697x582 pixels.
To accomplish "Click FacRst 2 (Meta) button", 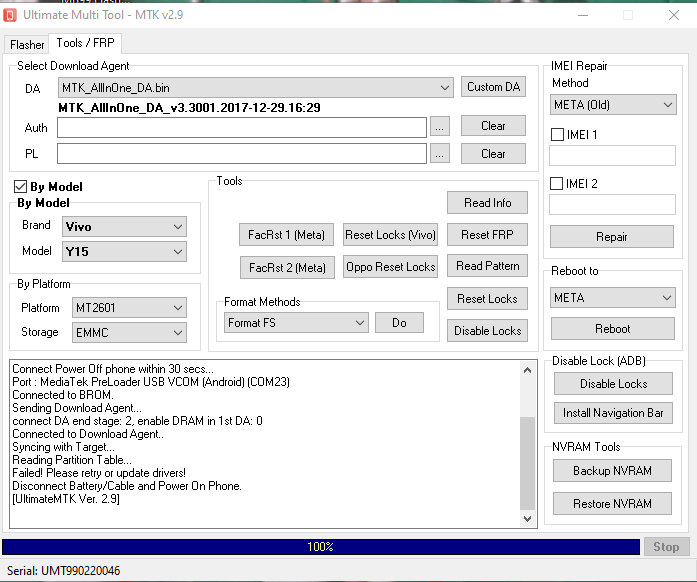I will pos(287,267).
